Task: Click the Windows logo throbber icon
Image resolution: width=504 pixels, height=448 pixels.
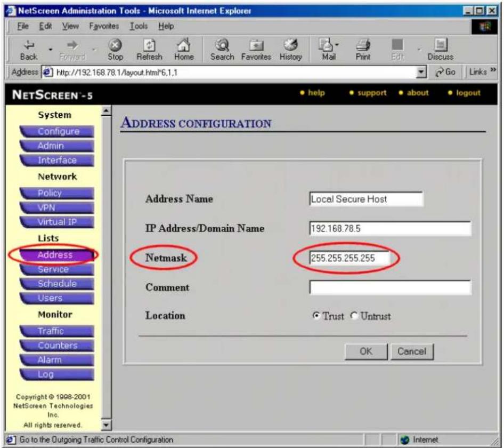Action: pyautogui.click(x=484, y=26)
